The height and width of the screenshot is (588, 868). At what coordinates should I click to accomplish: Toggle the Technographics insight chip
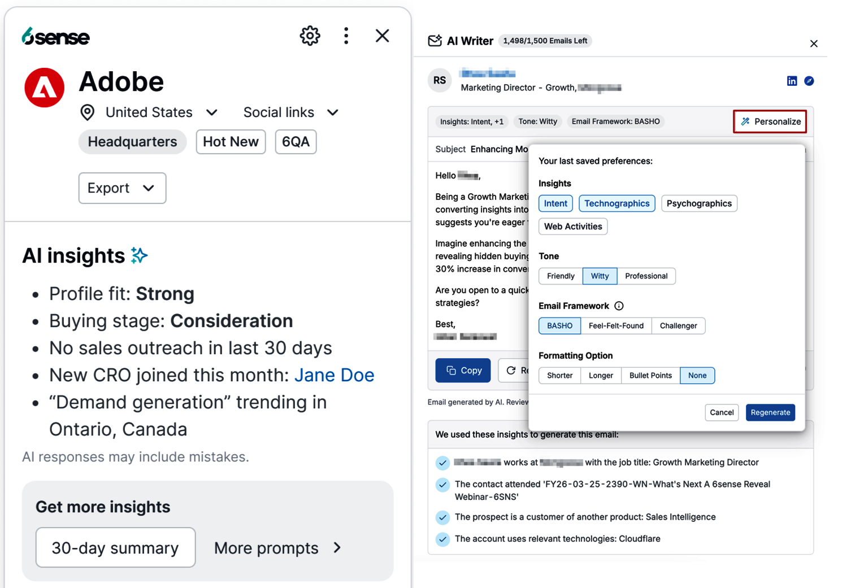617,203
